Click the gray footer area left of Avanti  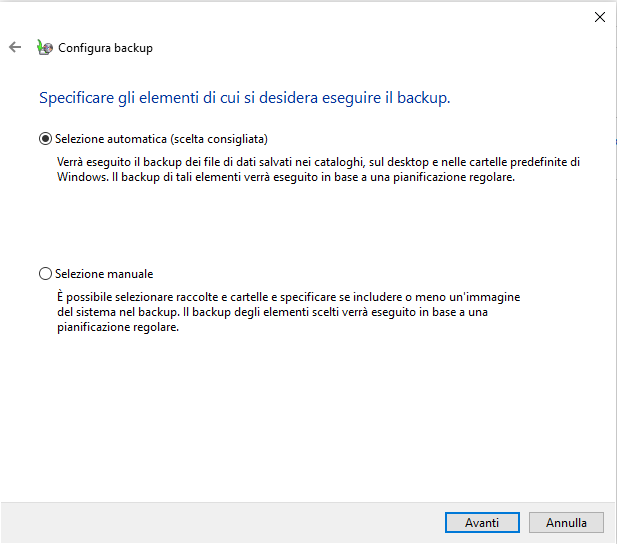click(220, 522)
